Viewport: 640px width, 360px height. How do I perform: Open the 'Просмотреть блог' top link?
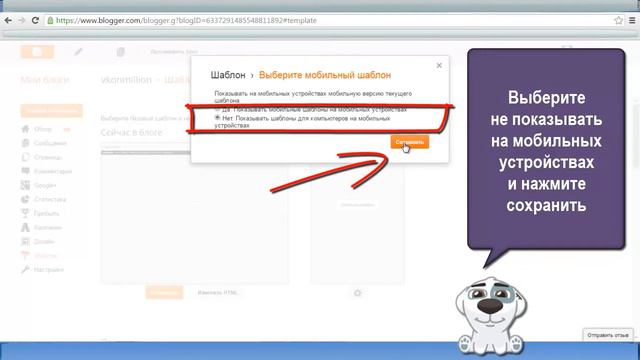(x=174, y=52)
